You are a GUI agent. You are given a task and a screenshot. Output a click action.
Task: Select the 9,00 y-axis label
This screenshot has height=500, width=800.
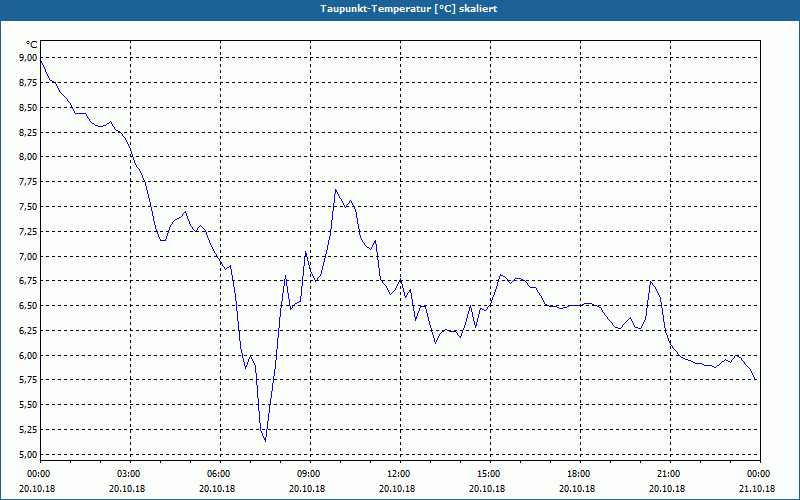[29, 58]
